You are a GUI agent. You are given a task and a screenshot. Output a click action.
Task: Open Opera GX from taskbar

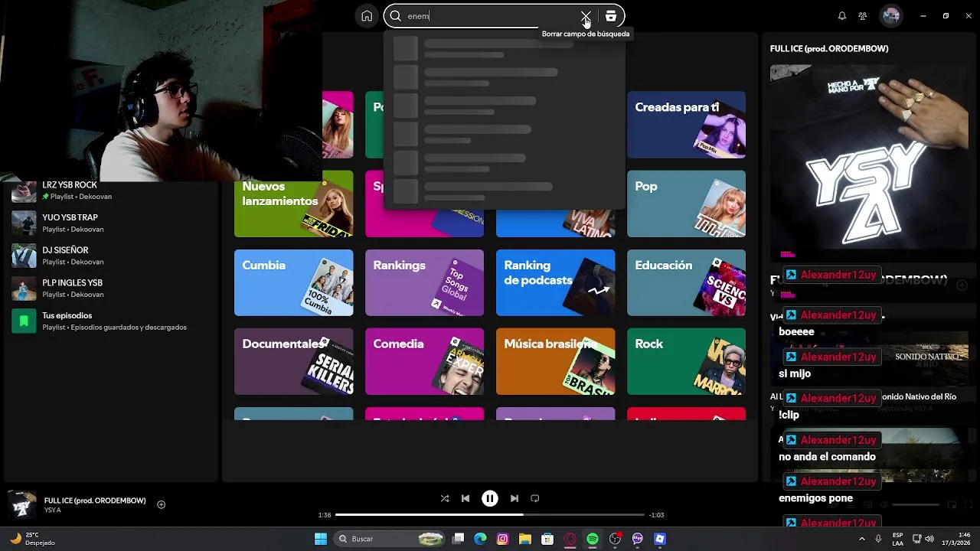[x=570, y=539]
